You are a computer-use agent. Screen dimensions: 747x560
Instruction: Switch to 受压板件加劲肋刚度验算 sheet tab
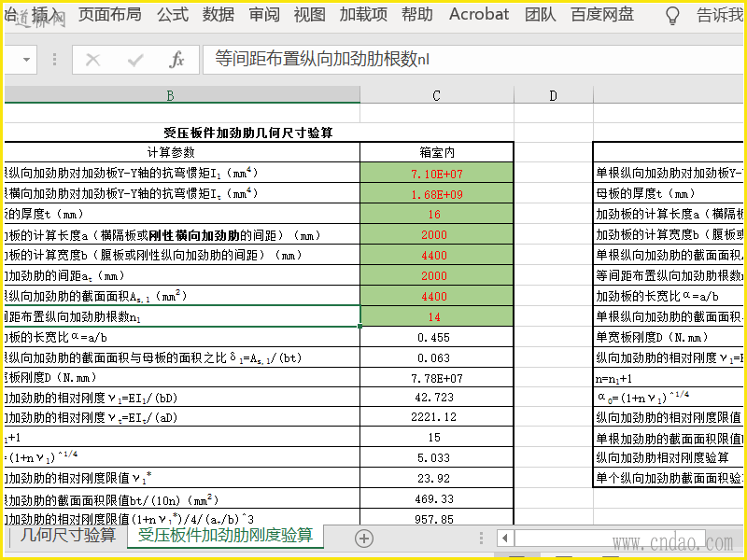(225, 536)
